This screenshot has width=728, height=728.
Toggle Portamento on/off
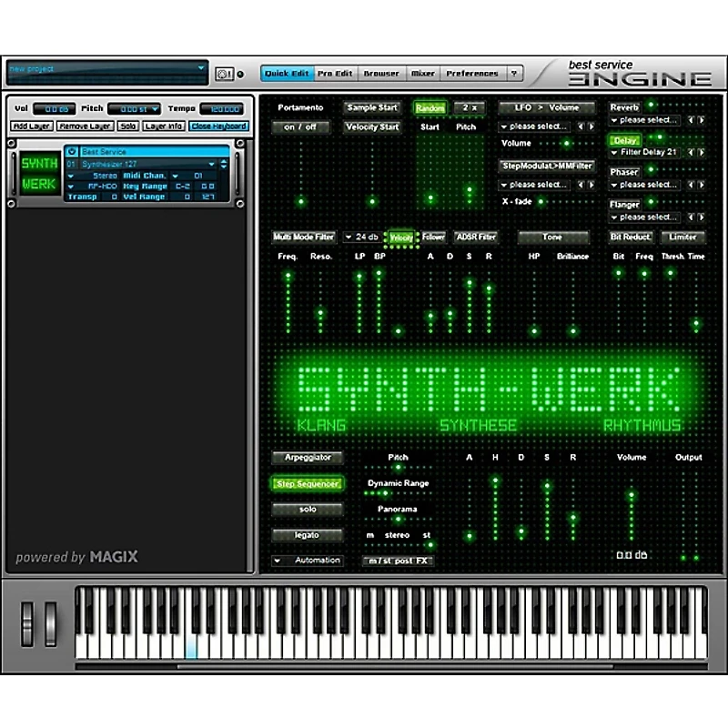click(300, 127)
